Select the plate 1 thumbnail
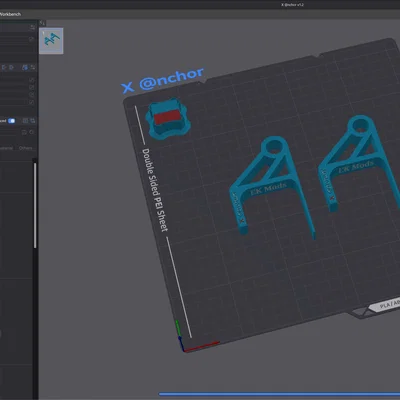 (51, 41)
